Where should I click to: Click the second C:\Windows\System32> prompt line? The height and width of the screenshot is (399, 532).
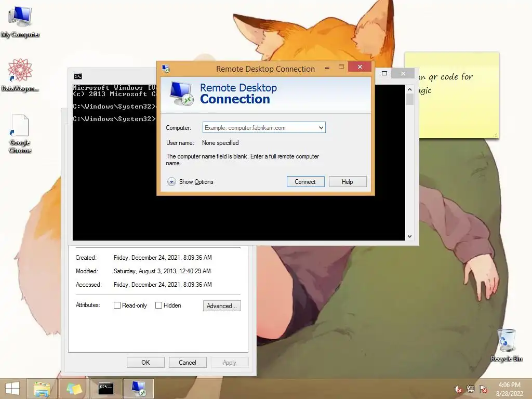point(114,119)
